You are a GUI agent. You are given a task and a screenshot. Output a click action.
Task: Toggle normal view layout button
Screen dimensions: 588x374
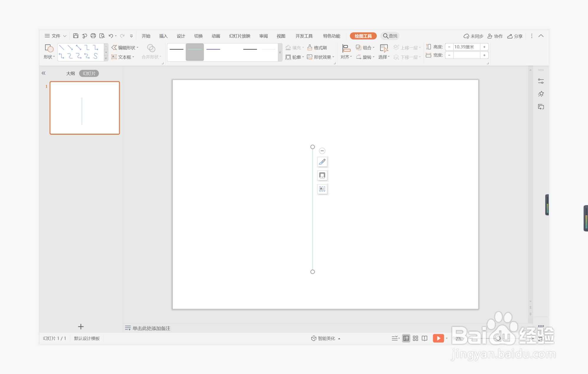coord(406,338)
